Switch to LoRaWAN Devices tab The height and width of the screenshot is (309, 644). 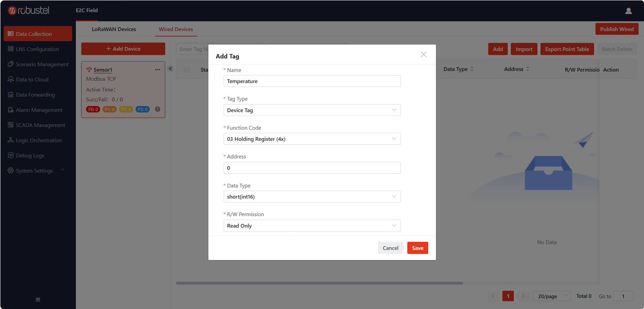coord(114,29)
